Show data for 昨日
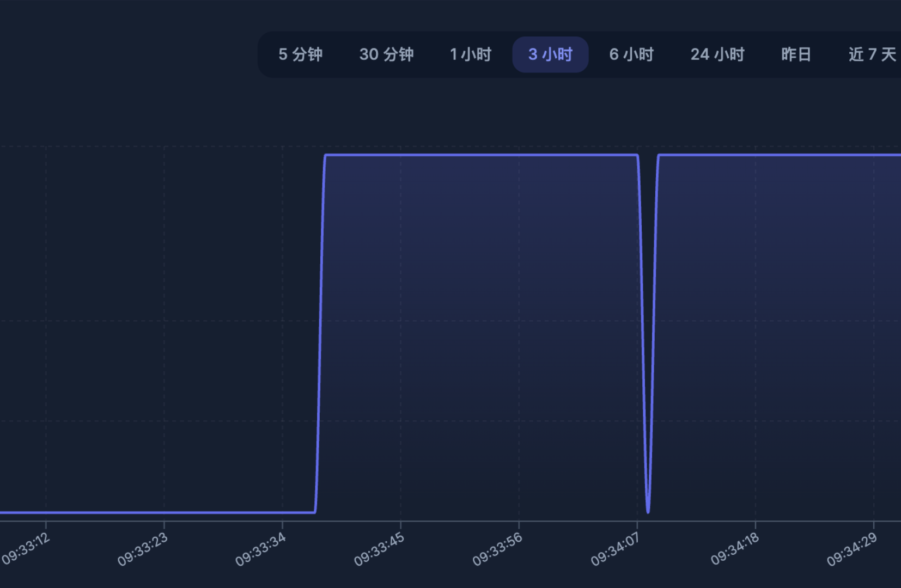Screen dimensions: 901x588 tap(796, 54)
